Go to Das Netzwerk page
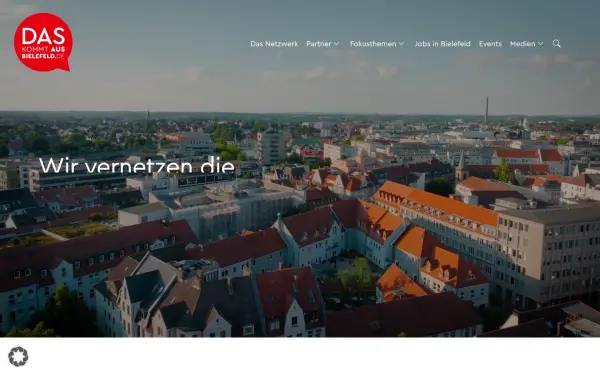600x375 pixels. pos(274,44)
